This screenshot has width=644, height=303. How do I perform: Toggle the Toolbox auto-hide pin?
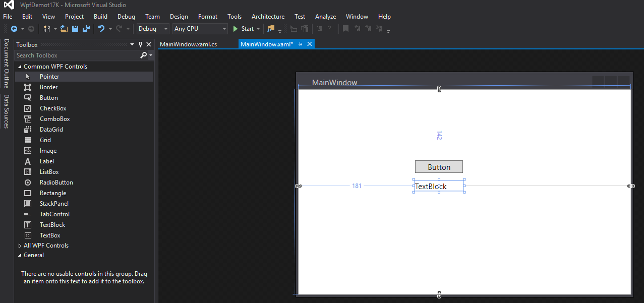pos(141,45)
